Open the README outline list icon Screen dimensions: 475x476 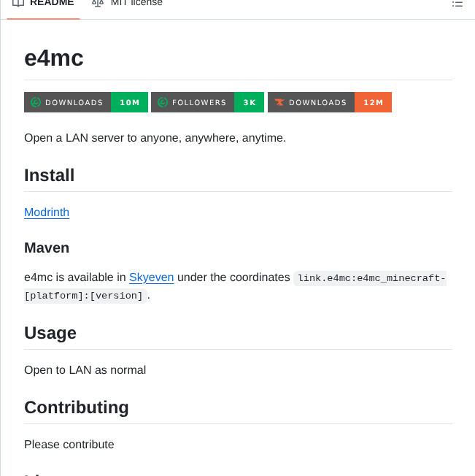tap(457, 4)
